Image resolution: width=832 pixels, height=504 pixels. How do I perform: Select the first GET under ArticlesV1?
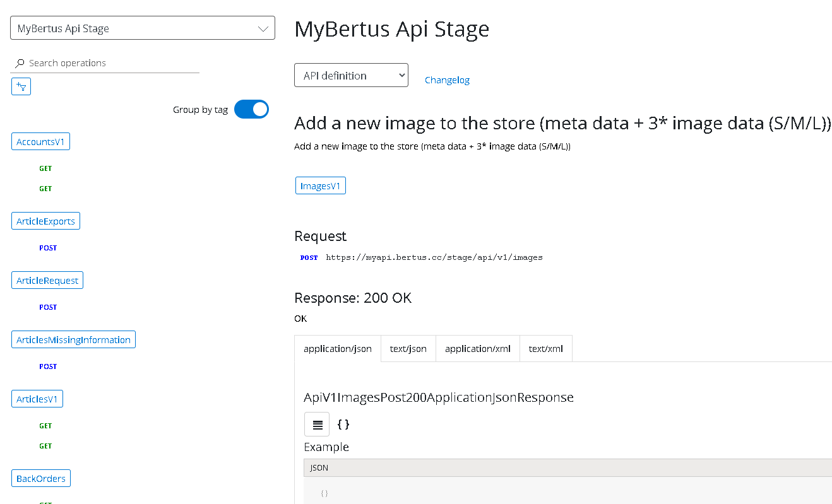pyautogui.click(x=45, y=426)
